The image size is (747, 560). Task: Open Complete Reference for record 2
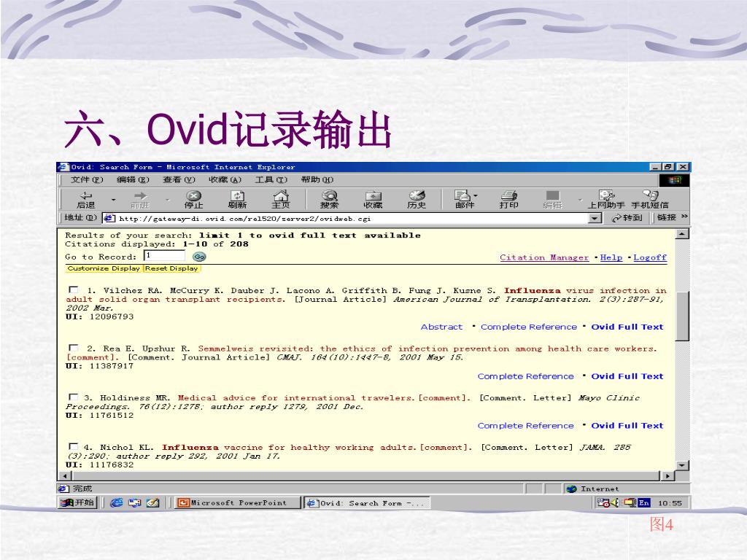[x=525, y=376]
